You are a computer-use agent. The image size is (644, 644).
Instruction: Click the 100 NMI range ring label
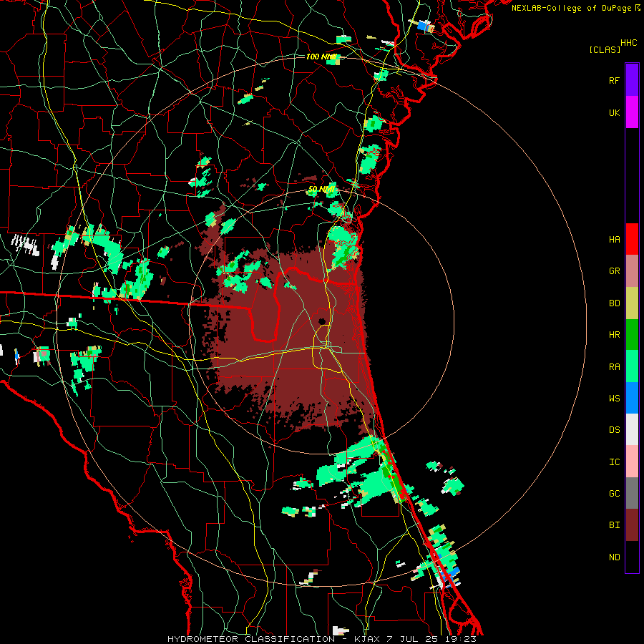pyautogui.click(x=321, y=57)
